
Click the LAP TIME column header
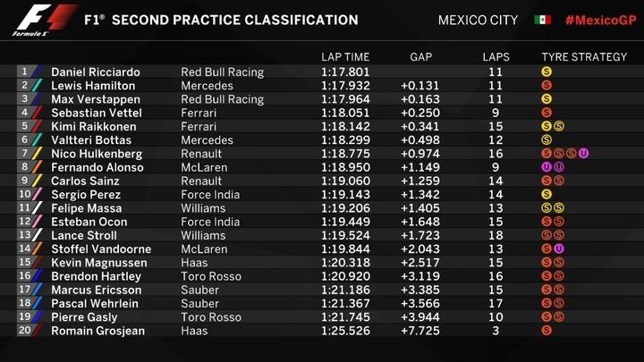click(345, 57)
